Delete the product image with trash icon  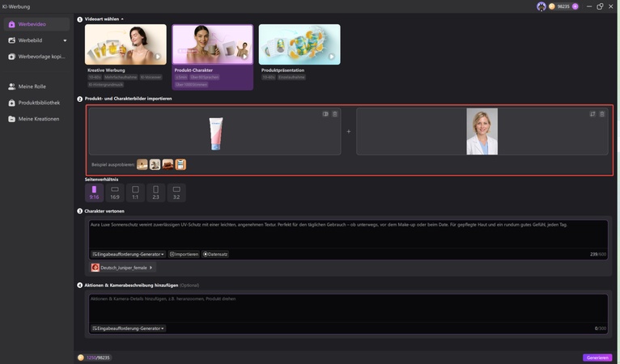pyautogui.click(x=335, y=114)
